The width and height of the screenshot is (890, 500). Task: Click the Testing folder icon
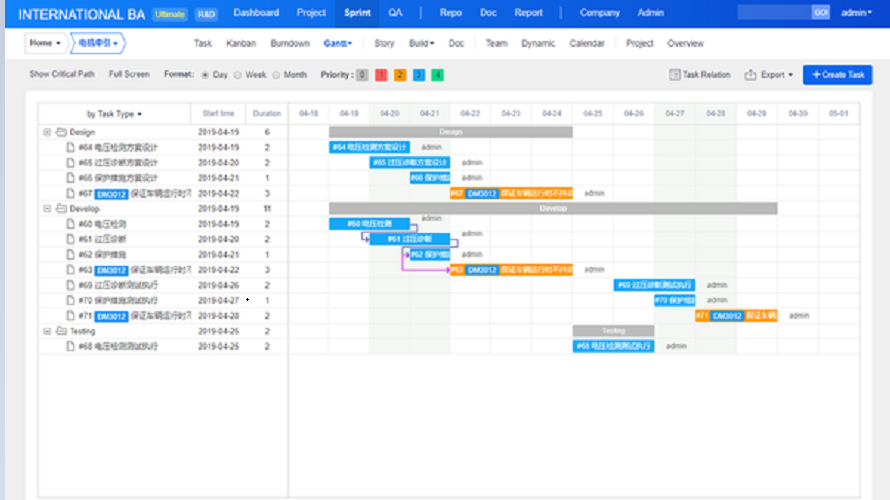60,331
